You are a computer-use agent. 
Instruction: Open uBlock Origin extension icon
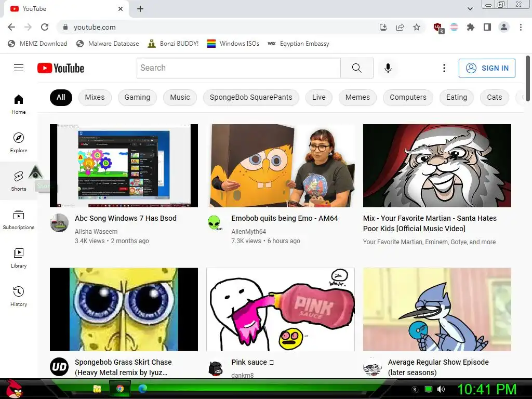click(x=438, y=28)
